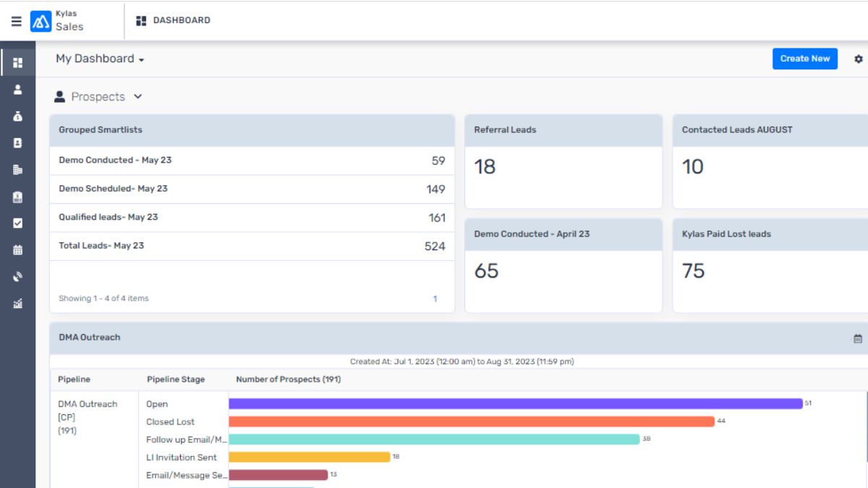Select the Products briefcase icon in sidebar

point(17,197)
